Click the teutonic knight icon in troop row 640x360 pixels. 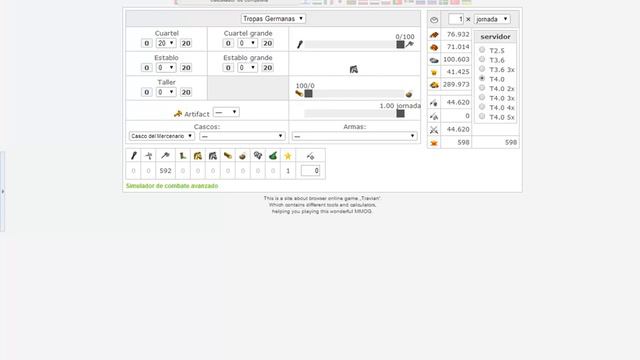213,156
